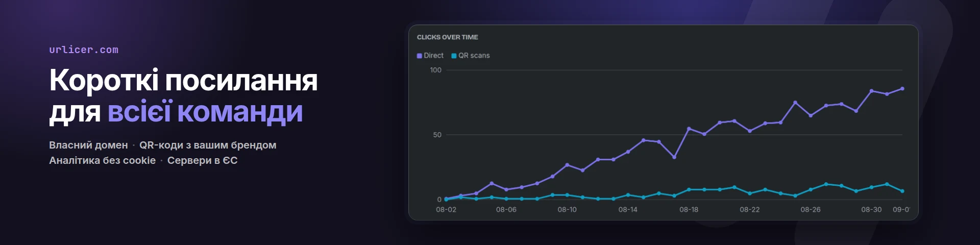Click the 08-30 x-axis date label

click(871, 210)
